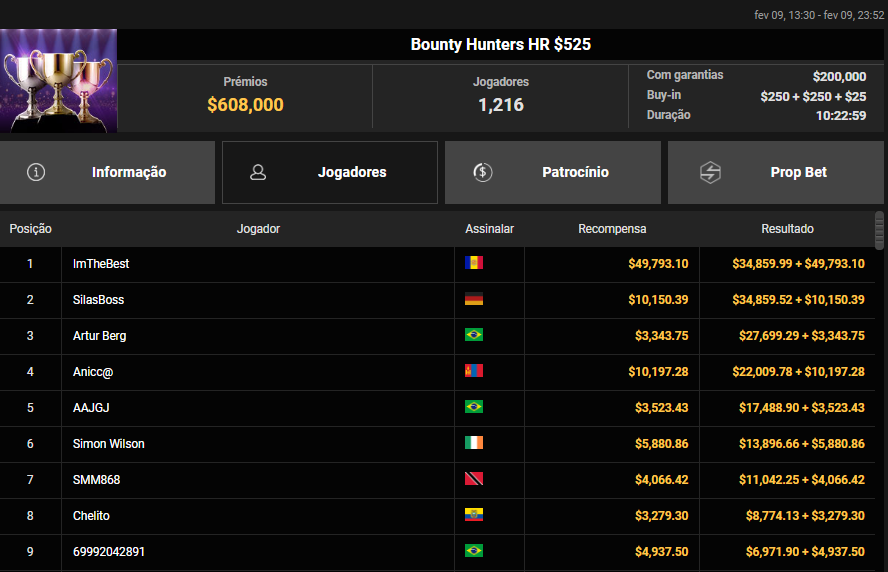
Task: Click result $27,699.29 + $3,343.75
Action: point(802,336)
